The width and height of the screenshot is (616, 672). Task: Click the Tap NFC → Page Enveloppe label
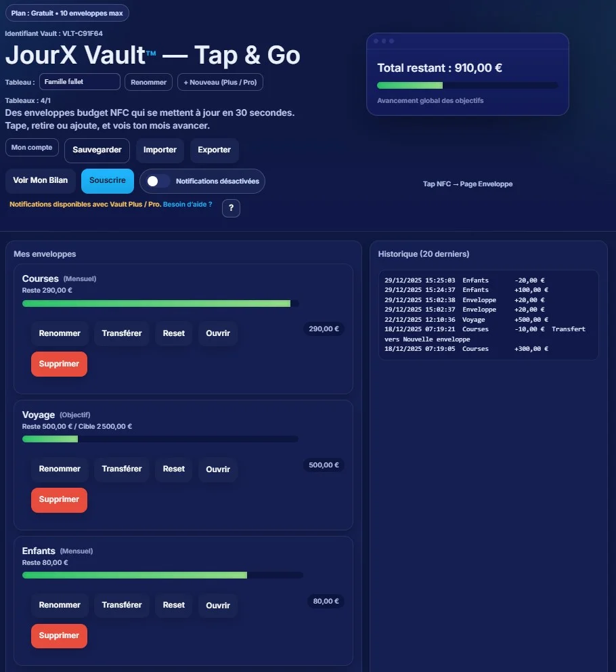pyautogui.click(x=468, y=184)
